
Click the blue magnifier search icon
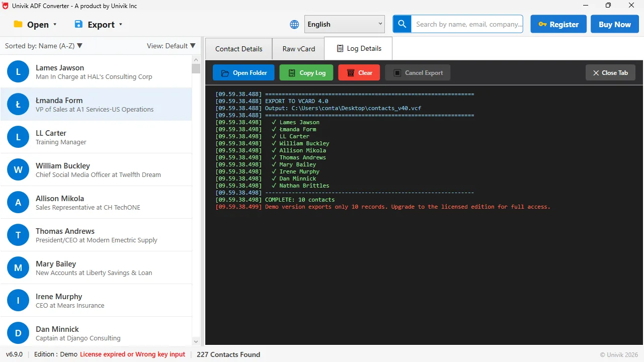click(402, 24)
